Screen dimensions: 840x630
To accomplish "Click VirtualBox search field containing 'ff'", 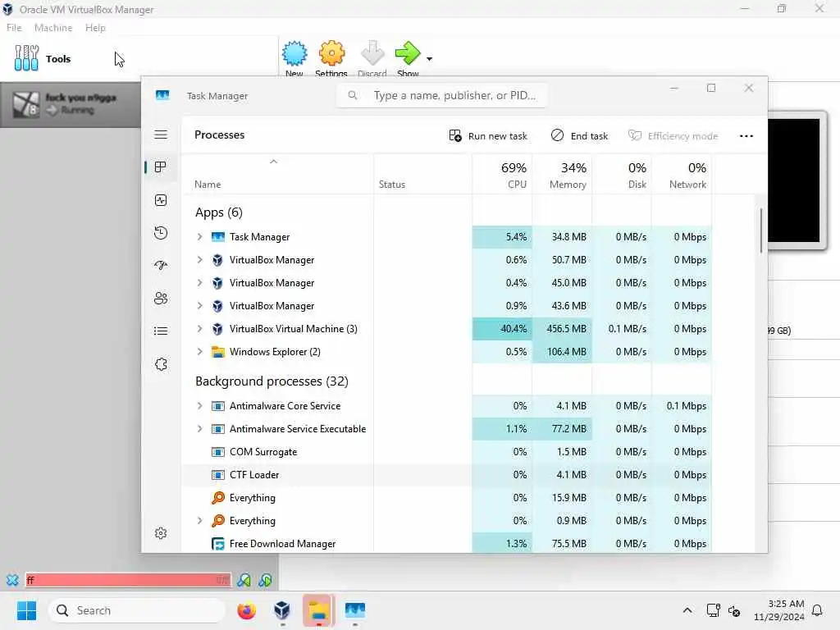I will click(128, 580).
